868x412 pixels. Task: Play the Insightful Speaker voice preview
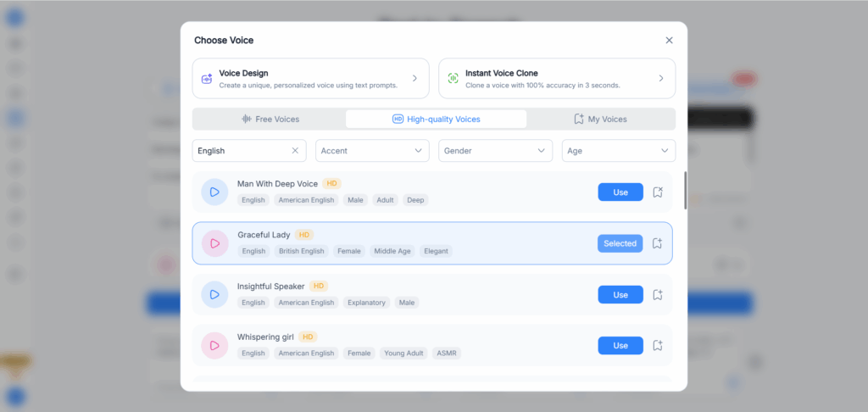(214, 295)
